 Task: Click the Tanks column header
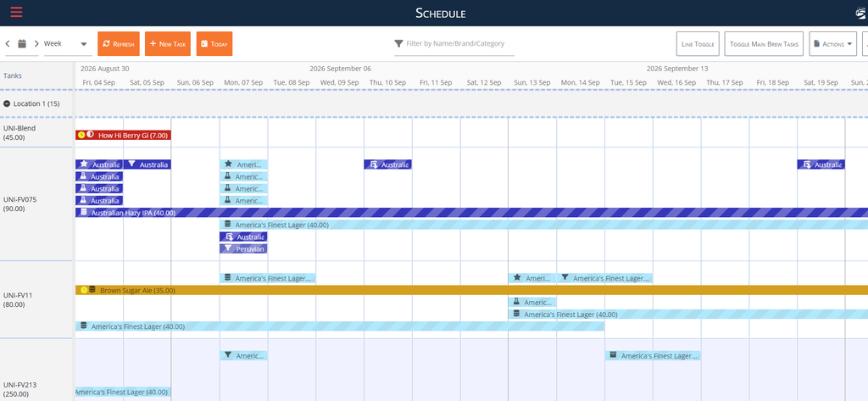coord(13,76)
